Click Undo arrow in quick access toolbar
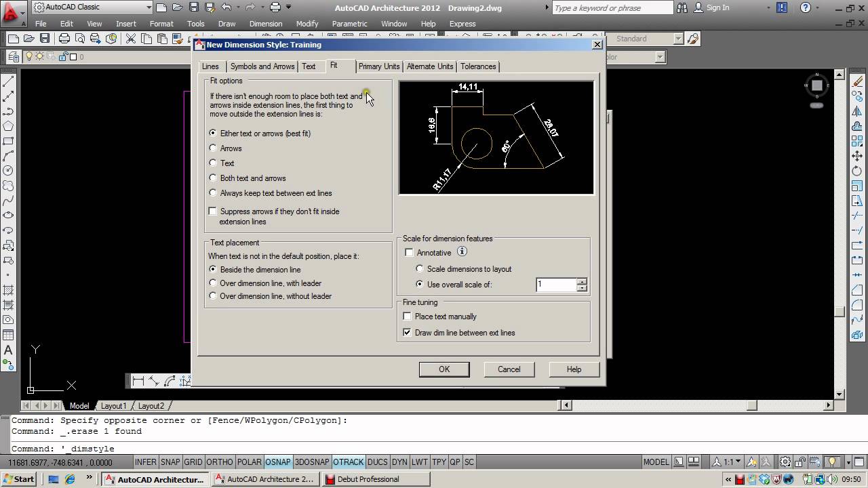Viewport: 868px width, 488px height. click(x=226, y=7)
